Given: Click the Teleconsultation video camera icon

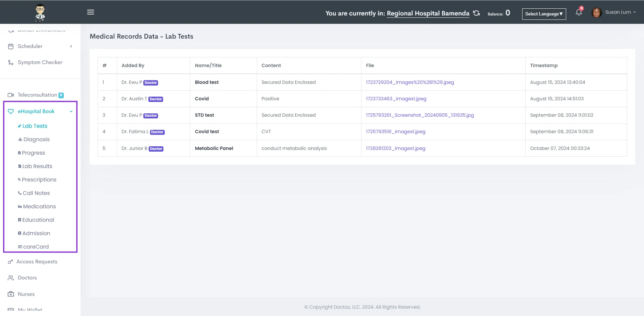Looking at the screenshot, I should 11,95.
